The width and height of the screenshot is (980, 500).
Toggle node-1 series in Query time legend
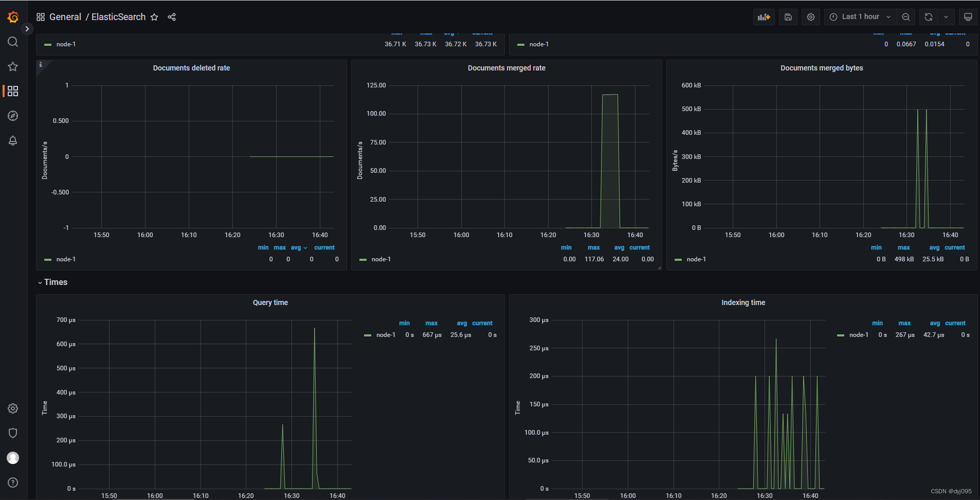pos(385,334)
